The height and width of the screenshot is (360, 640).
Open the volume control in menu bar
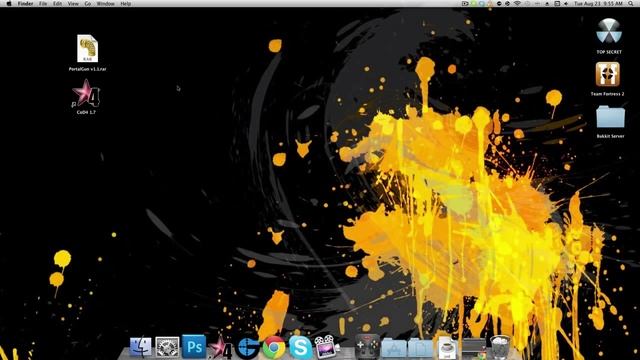[566, 4]
